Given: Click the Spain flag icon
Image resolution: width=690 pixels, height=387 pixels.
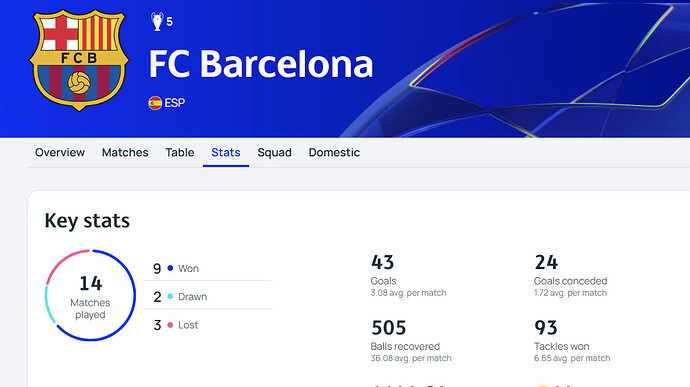Looking at the screenshot, I should point(155,103).
